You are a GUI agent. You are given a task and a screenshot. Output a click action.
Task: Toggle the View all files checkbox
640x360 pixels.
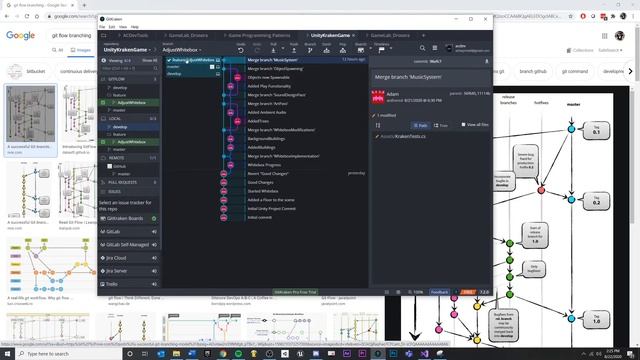[x=463, y=124]
